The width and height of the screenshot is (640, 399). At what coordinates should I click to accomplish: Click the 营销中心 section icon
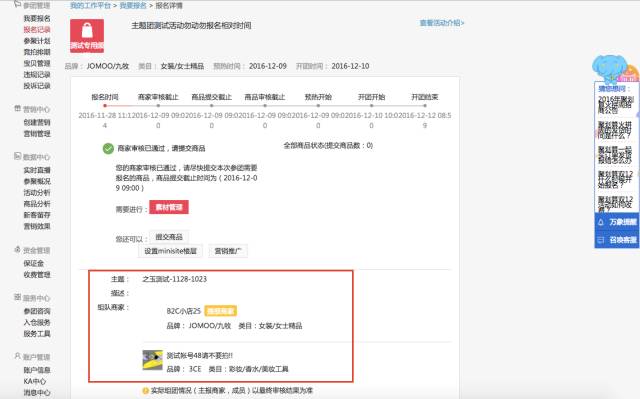click(18, 109)
